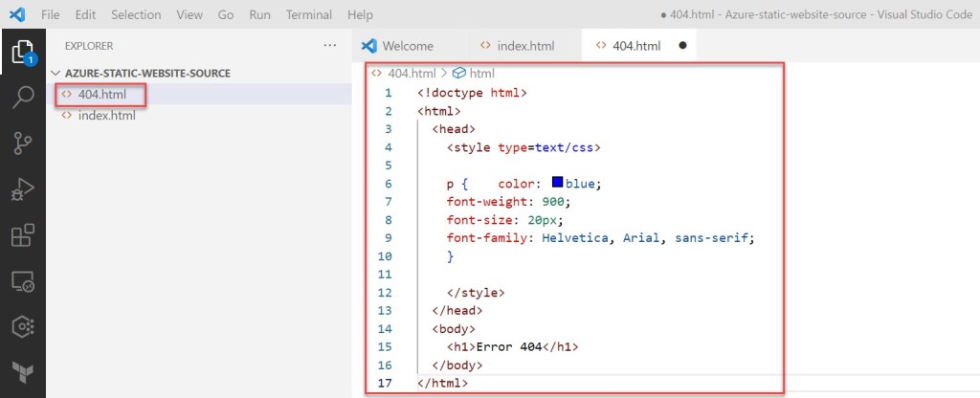This screenshot has height=398, width=980.
Task: Open the Search view icon
Action: pos(22,98)
